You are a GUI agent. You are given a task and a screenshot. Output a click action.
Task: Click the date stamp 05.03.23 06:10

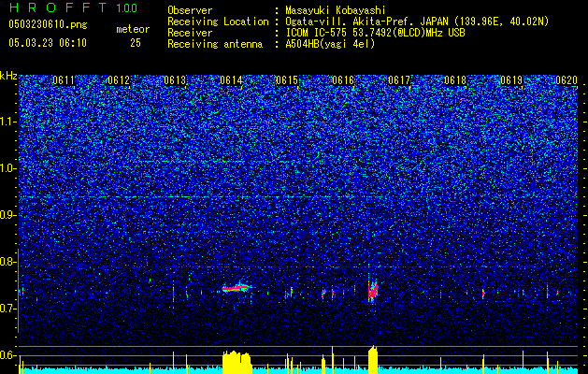(48, 43)
